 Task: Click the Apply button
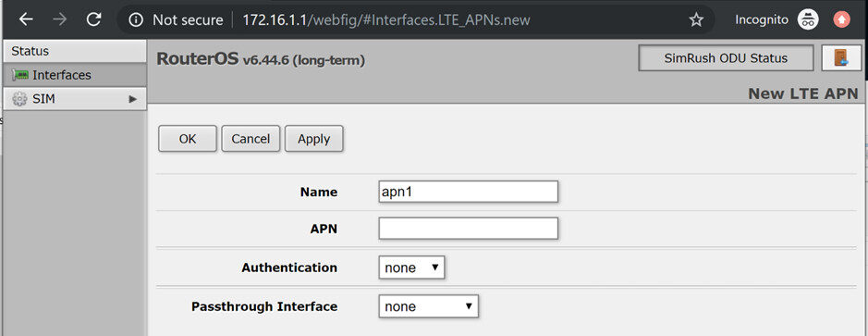pos(314,139)
